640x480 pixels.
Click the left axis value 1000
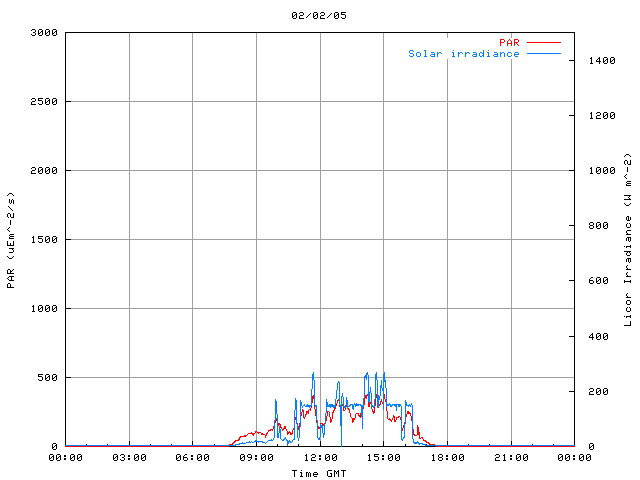point(44,309)
